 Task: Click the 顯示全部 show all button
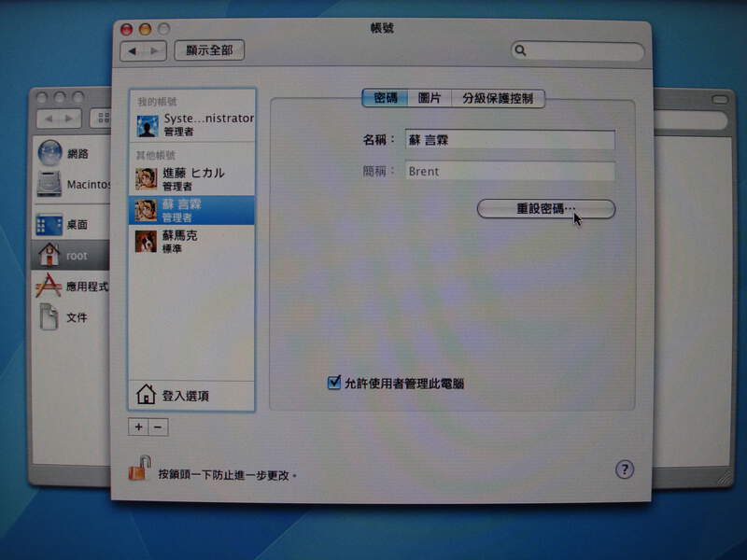click(209, 50)
